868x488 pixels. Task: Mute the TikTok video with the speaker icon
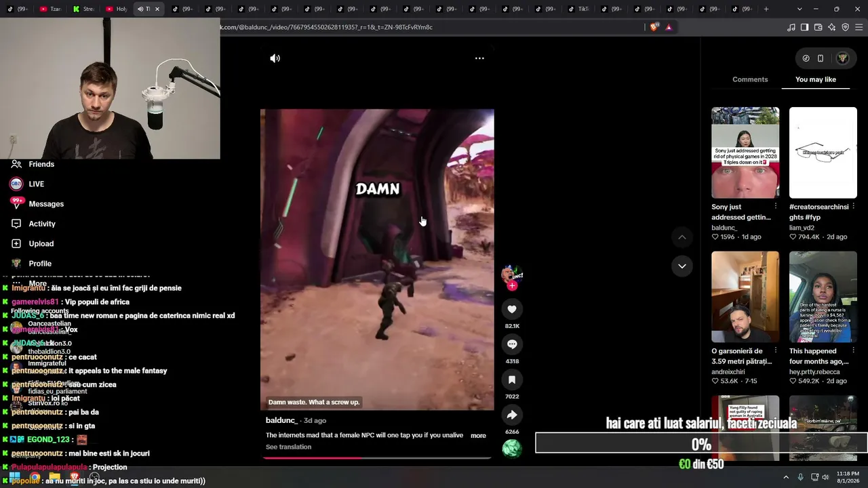(275, 58)
